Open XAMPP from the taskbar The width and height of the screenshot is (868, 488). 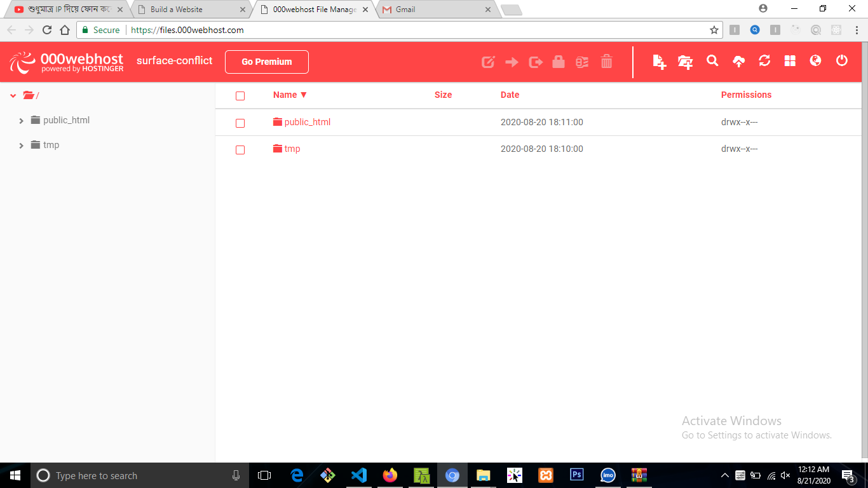click(546, 475)
